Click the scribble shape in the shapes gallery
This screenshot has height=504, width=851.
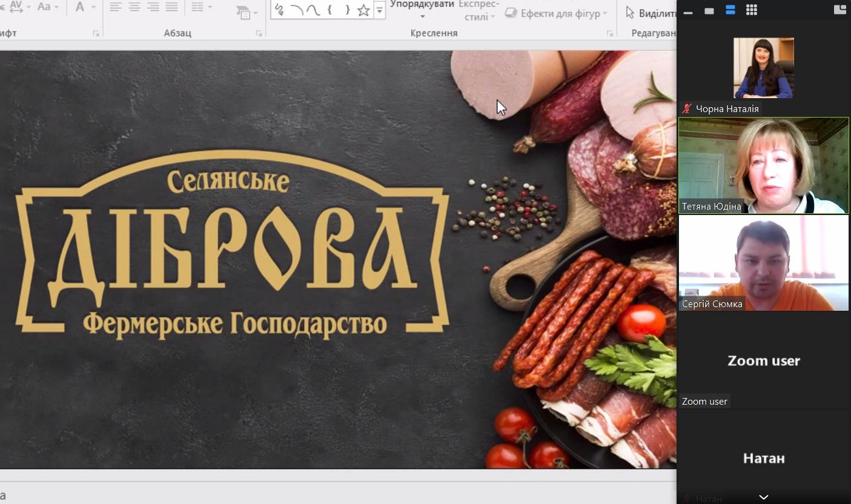279,10
